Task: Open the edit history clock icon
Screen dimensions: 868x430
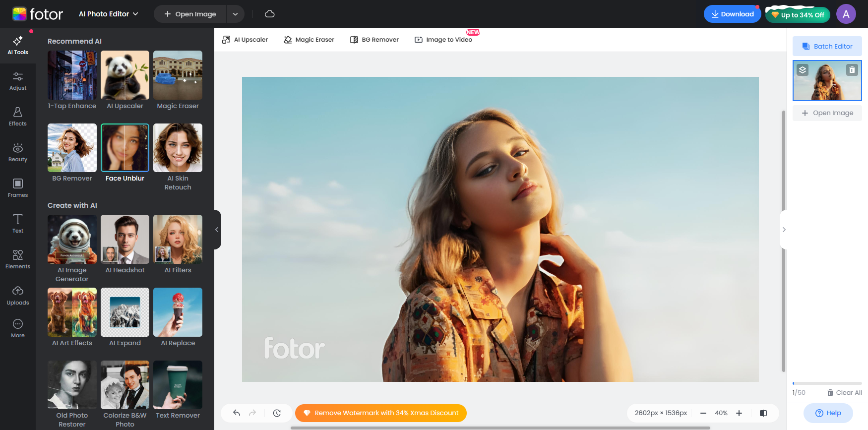Action: click(277, 413)
